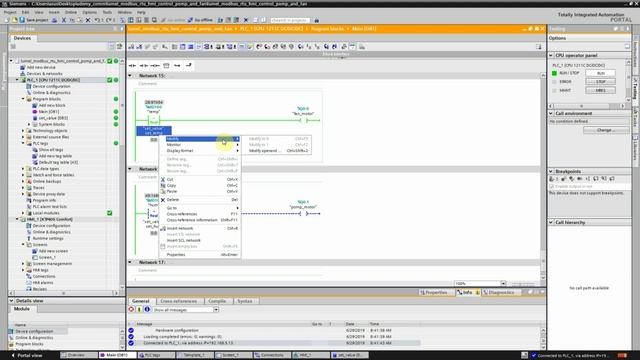The height and width of the screenshot is (360, 640).
Task: Open the Online menu
Action: coord(71,13)
